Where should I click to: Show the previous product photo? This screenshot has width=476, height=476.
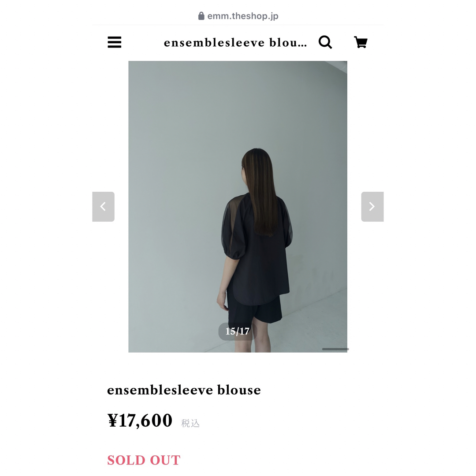[x=103, y=207]
